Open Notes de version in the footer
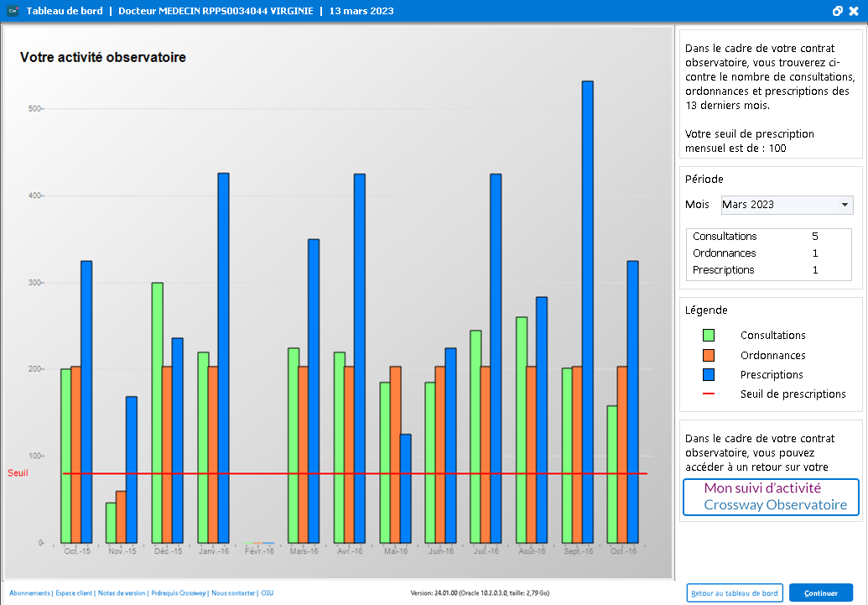The width and height of the screenshot is (868, 605). click(x=122, y=593)
